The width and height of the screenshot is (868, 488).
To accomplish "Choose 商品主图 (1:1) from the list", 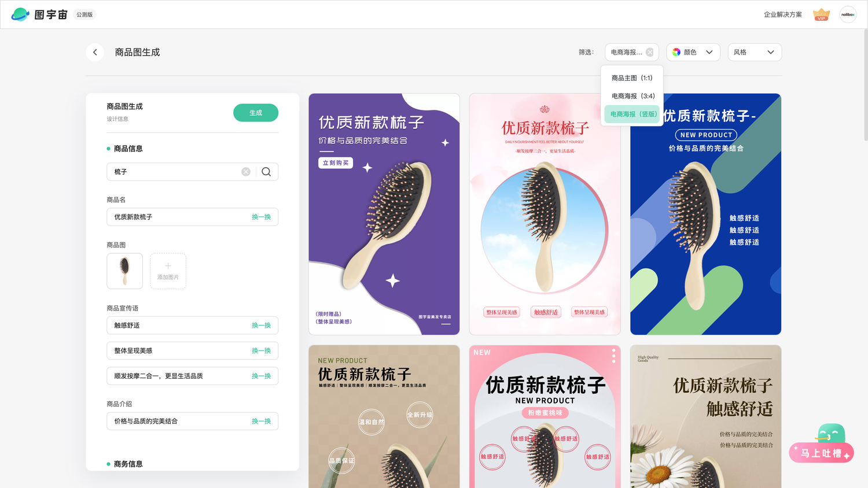I will [632, 78].
